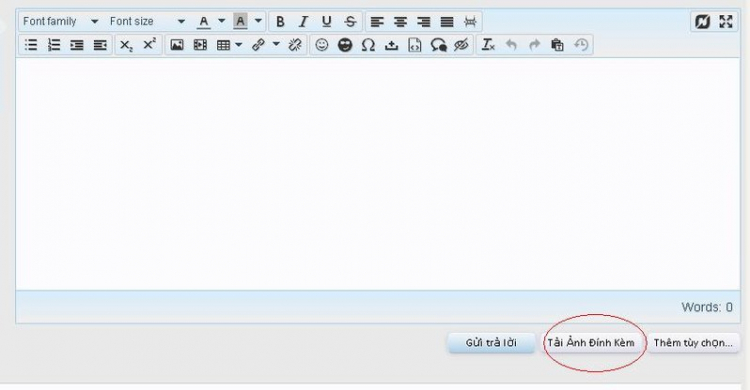This screenshot has width=750, height=390.
Task: Clear text formatting
Action: tap(488, 45)
